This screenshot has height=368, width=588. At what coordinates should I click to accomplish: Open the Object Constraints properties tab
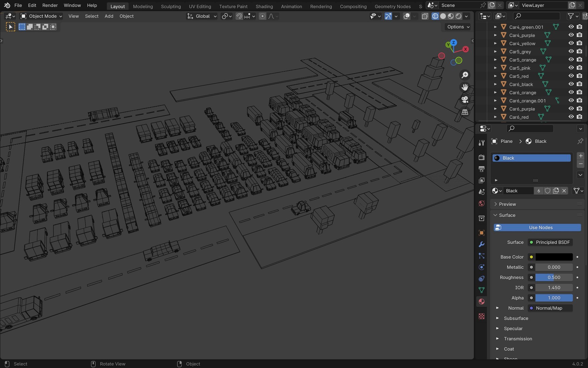click(481, 279)
